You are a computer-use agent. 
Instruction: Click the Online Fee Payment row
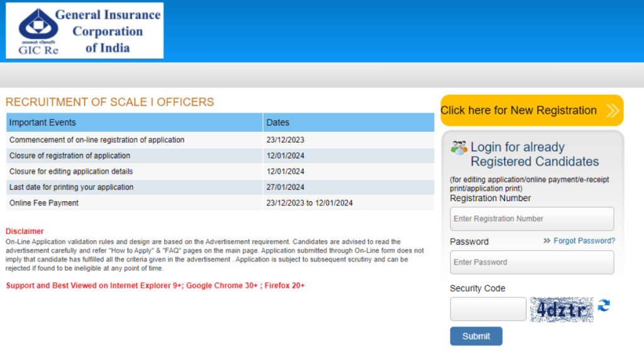44,203
